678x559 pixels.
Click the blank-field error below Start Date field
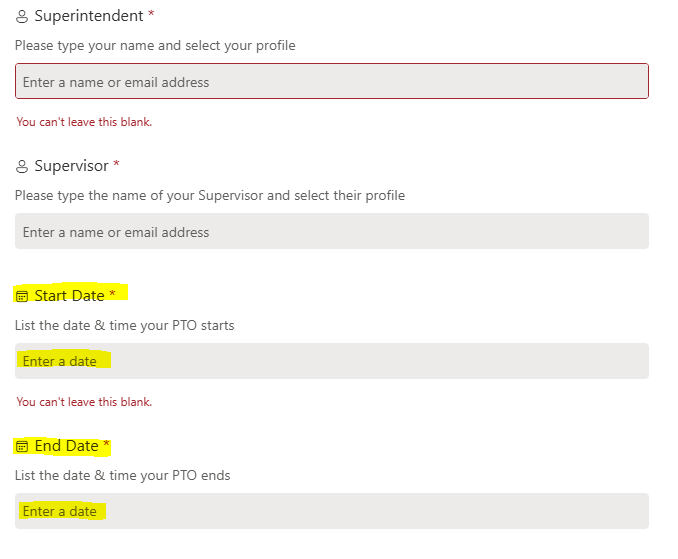point(84,402)
